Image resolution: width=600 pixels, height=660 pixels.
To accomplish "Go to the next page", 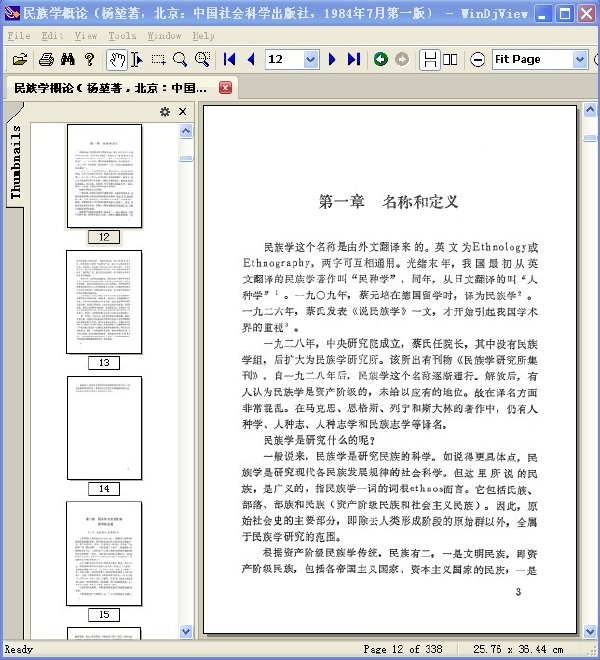I will point(332,59).
